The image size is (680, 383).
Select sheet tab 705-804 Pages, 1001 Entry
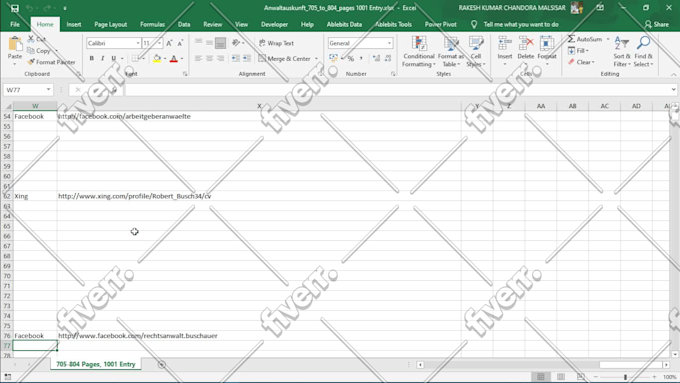point(95,364)
